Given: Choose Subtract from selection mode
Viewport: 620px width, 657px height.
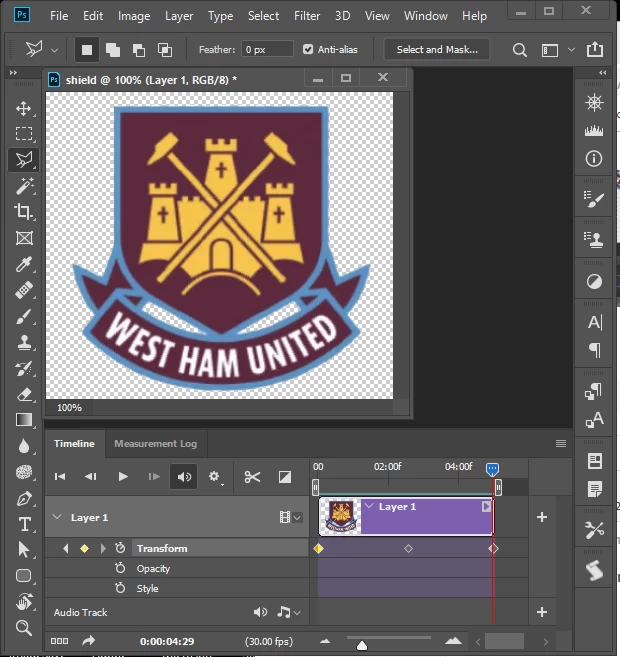Looking at the screenshot, I should [139, 50].
